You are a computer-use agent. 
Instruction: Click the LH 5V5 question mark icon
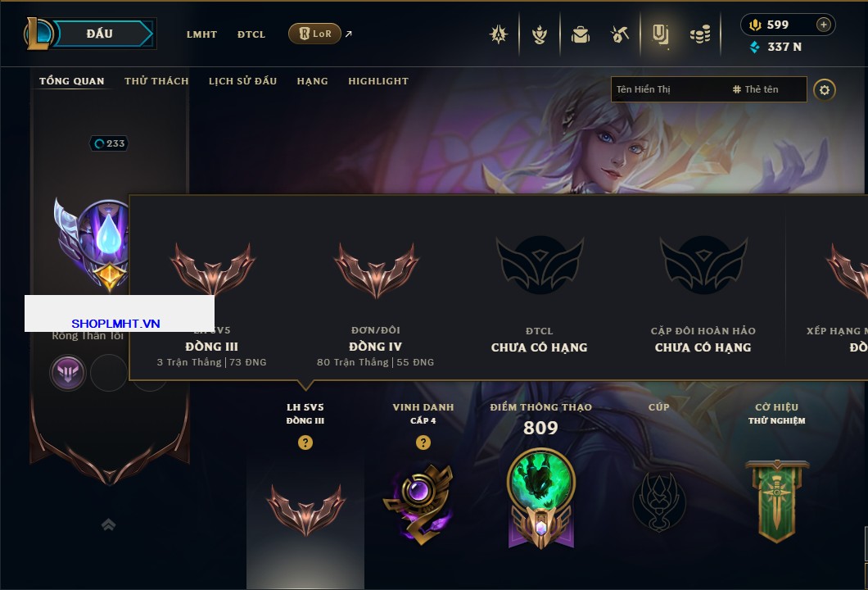click(305, 442)
